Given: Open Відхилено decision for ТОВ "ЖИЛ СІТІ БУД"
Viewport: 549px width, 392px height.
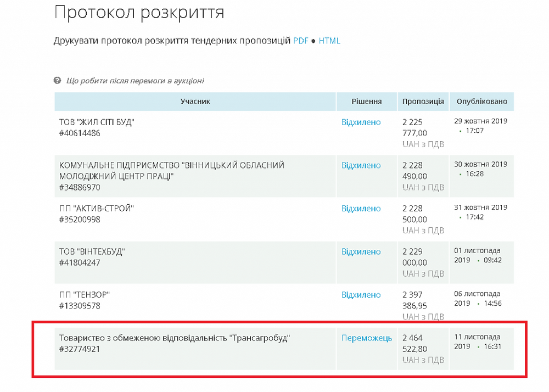Looking at the screenshot, I should 361,122.
